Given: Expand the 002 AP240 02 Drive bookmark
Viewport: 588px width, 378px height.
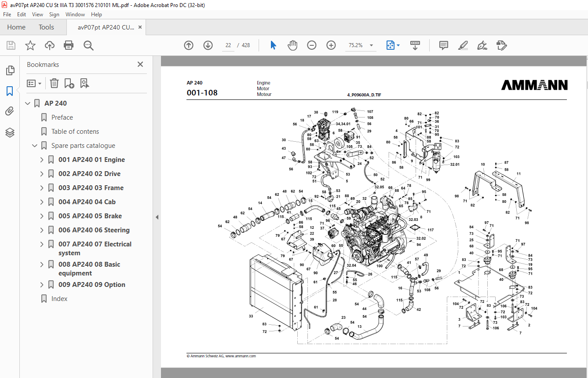Looking at the screenshot, I should point(42,174).
